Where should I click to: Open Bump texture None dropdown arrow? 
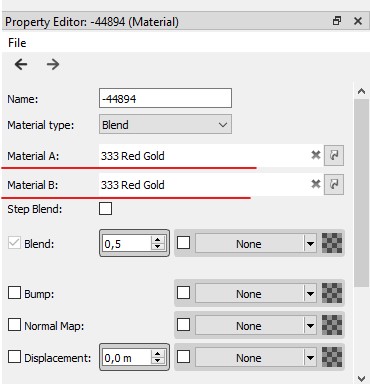[310, 294]
